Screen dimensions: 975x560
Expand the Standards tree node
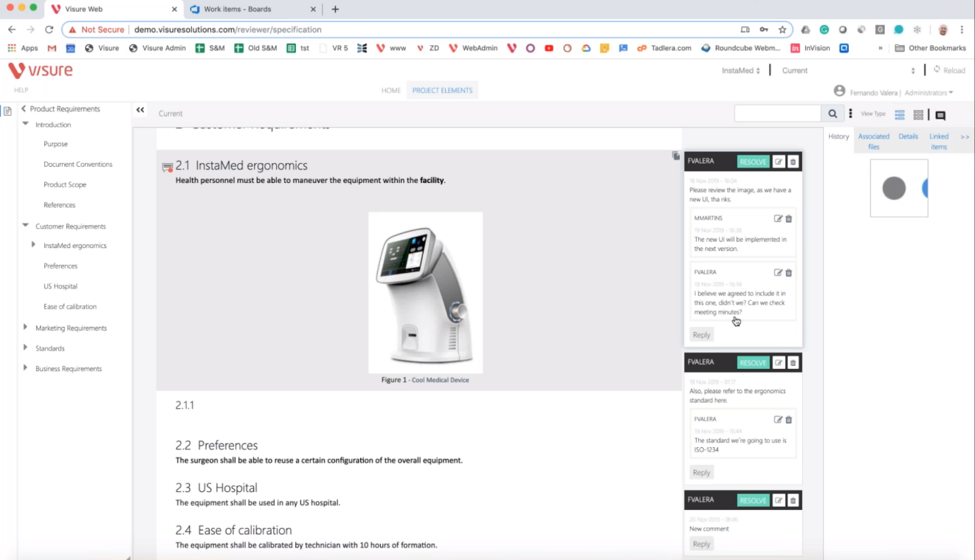[25, 348]
